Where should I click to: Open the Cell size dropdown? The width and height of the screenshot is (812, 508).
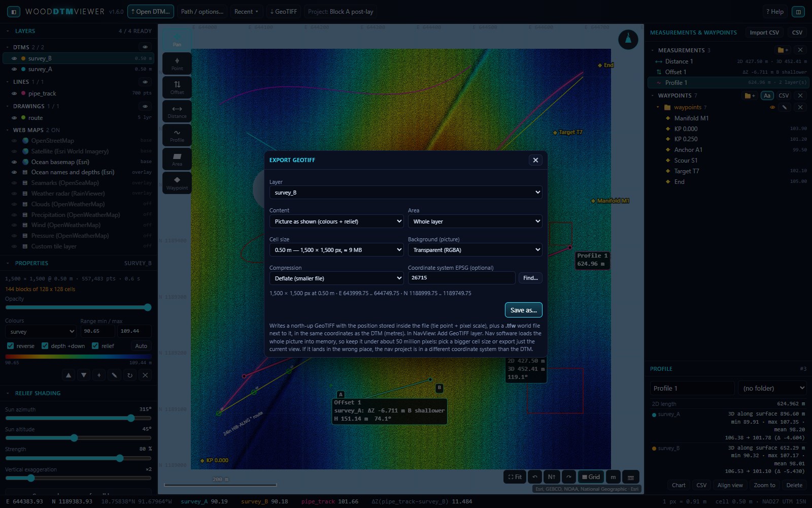[x=336, y=250]
